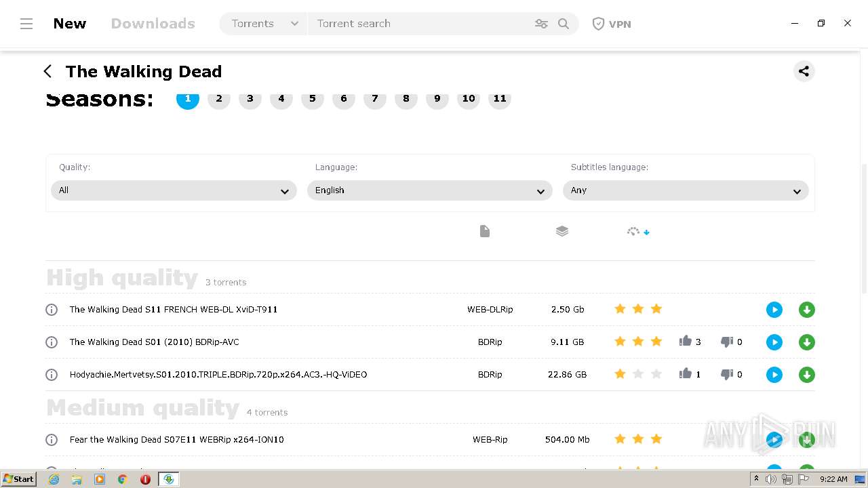Thumbs up the Hodyachie.Mertvetsy torrent

point(686,373)
